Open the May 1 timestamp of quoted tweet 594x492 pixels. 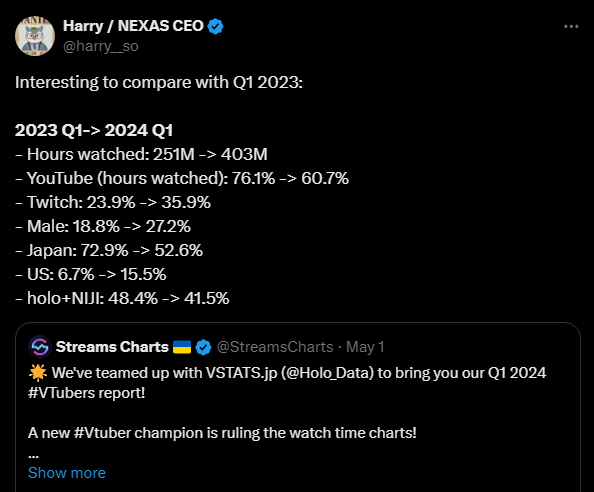coord(365,347)
